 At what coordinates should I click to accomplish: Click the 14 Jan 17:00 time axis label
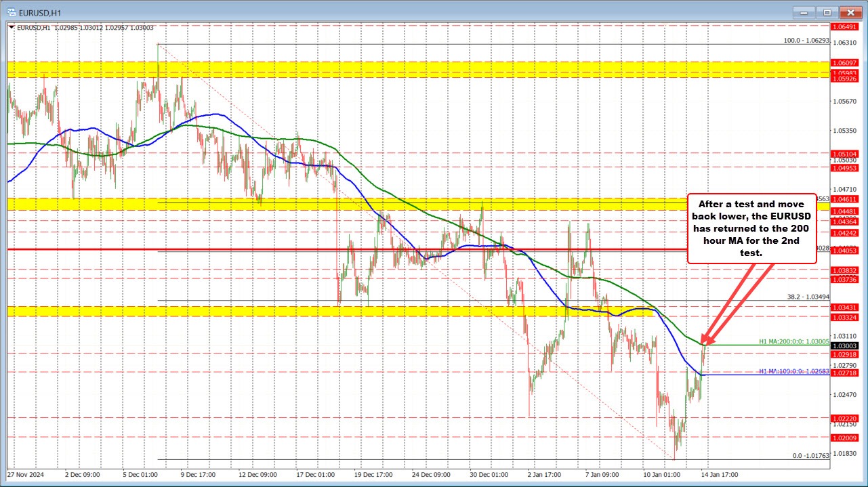(x=718, y=475)
